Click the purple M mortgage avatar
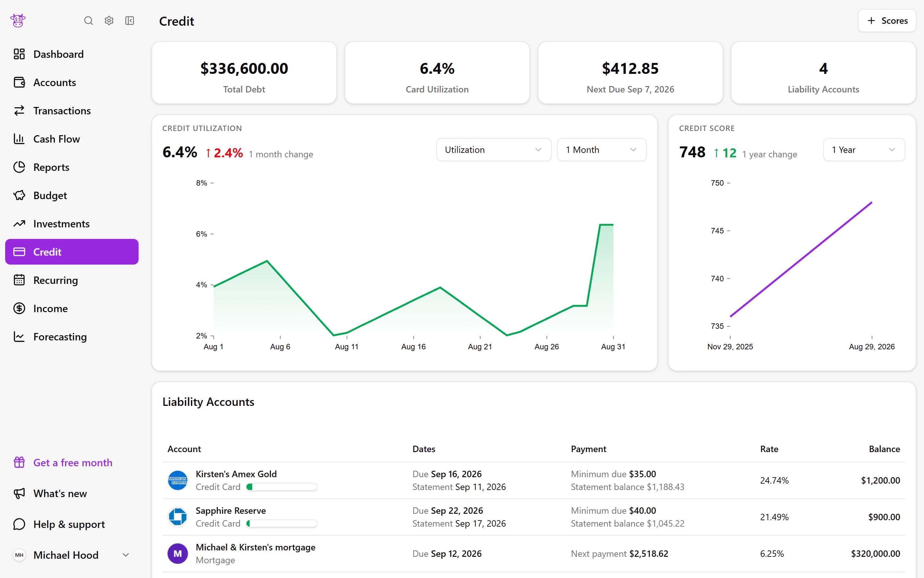This screenshot has width=924, height=578. (177, 554)
